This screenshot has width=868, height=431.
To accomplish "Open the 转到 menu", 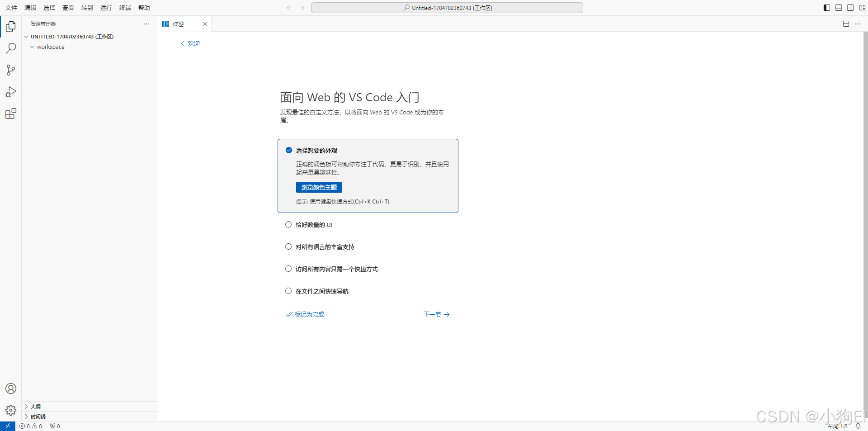I will point(87,8).
